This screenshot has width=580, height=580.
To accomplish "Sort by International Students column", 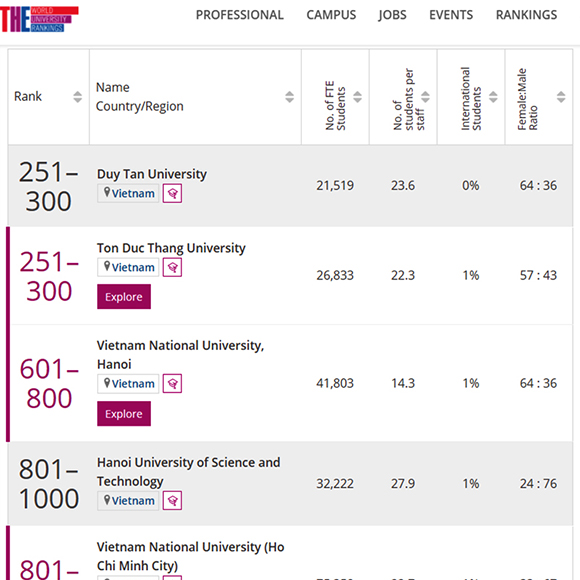I will [x=493, y=97].
